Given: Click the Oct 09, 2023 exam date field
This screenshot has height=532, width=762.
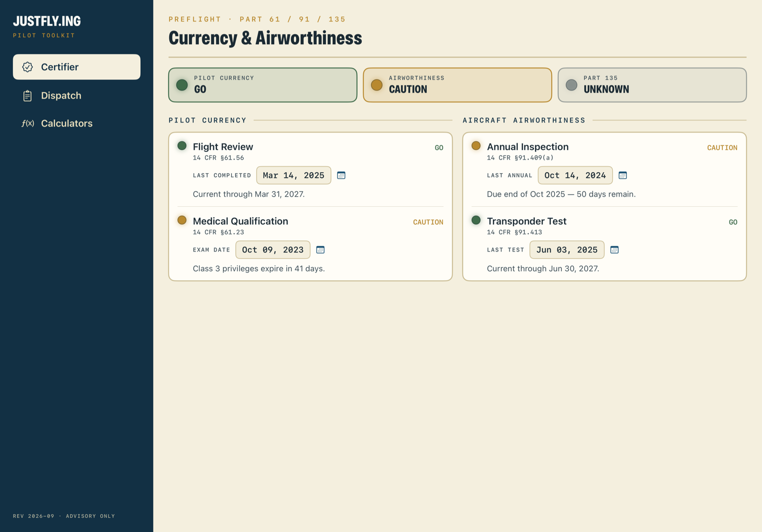Looking at the screenshot, I should click(x=273, y=250).
